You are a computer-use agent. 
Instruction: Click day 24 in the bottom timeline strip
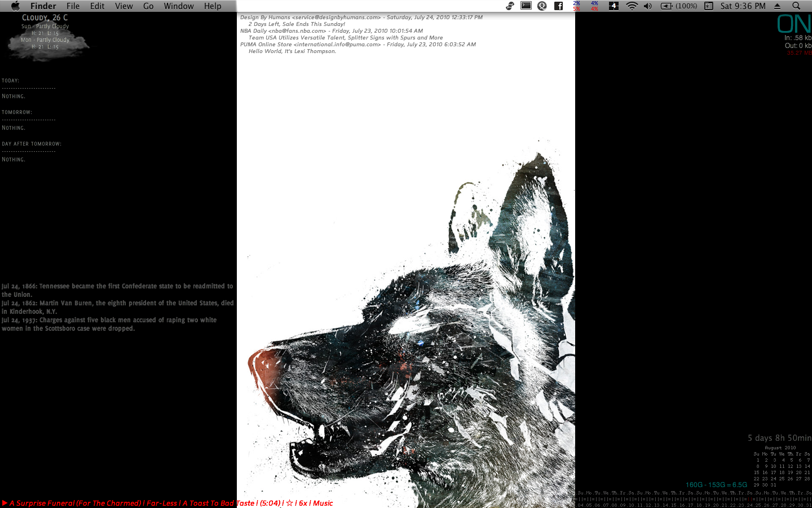[x=749, y=505]
